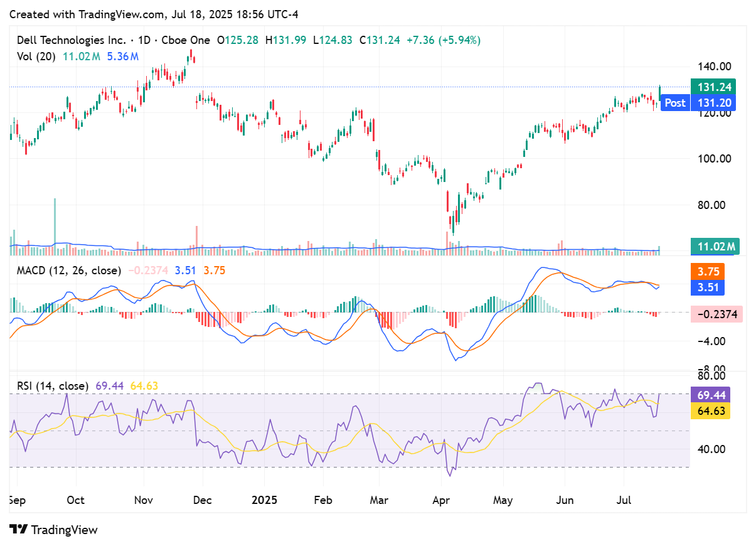Select the -0.2374 histogram value label
The height and width of the screenshot is (546, 756).
(x=715, y=313)
